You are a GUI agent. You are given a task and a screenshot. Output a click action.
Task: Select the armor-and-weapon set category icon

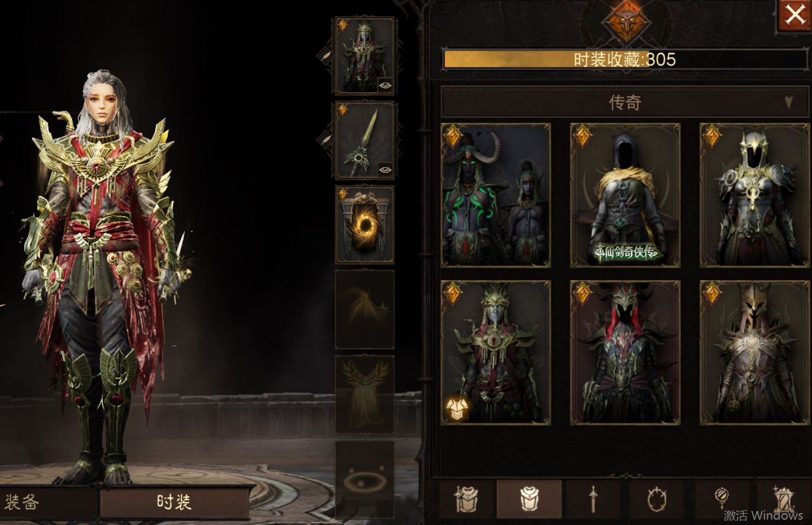click(465, 500)
